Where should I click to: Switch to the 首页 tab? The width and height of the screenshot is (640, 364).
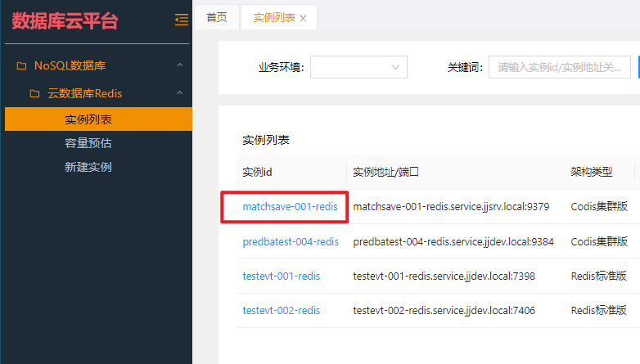[x=217, y=17]
